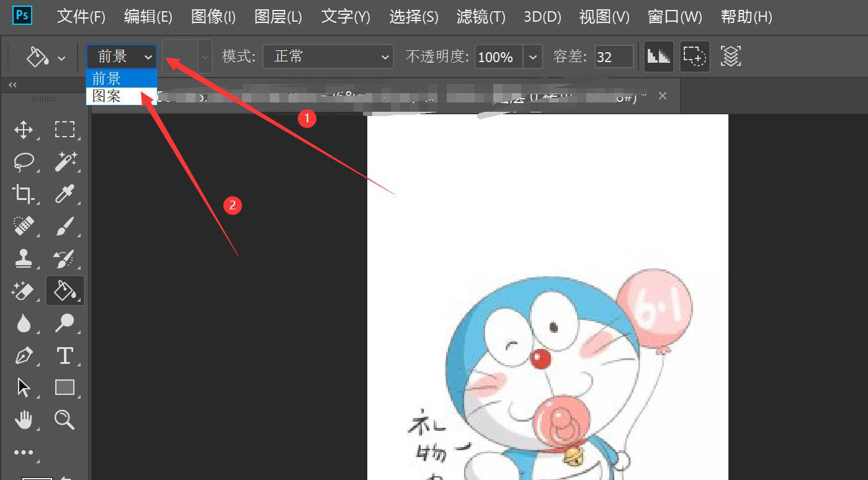Select the Magic Wand tool

(x=65, y=162)
